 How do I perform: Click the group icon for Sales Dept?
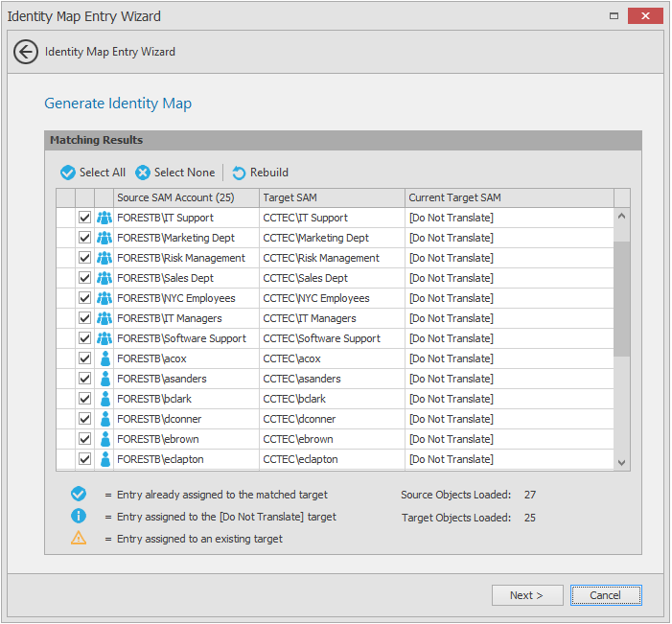click(x=104, y=278)
